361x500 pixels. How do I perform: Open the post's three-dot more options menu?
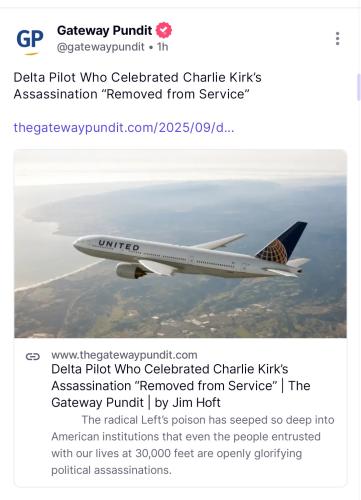click(337, 39)
